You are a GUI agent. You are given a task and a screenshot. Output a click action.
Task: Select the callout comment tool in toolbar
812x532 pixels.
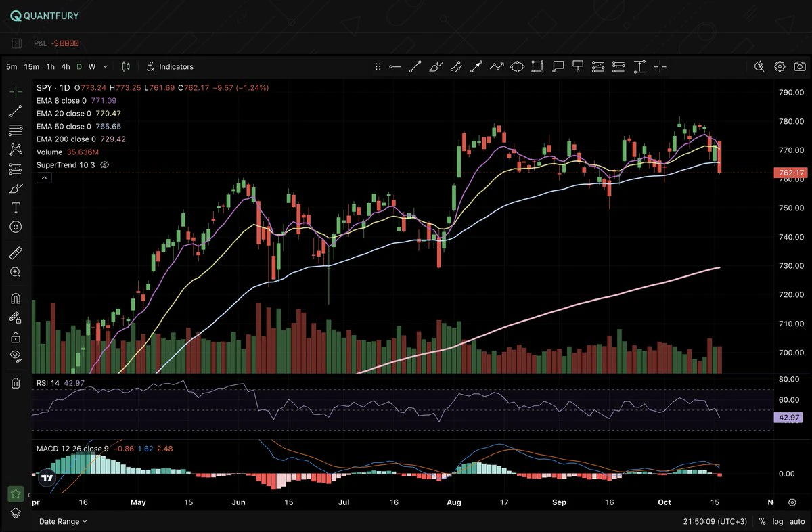click(558, 66)
